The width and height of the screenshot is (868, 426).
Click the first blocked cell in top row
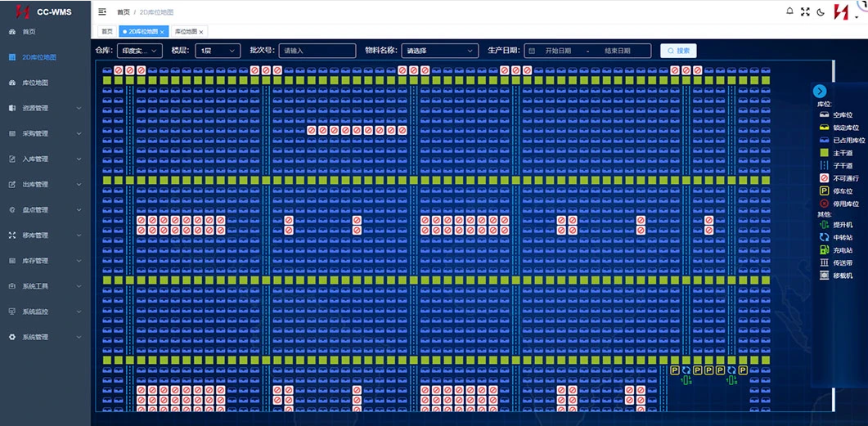tap(119, 70)
